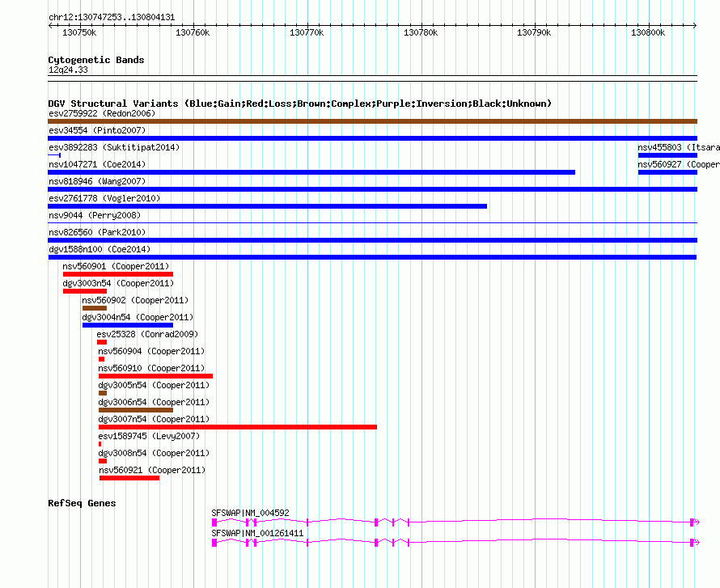Click the brown bar under dgv3006n54
This screenshot has height=588, width=720.
(x=136, y=410)
